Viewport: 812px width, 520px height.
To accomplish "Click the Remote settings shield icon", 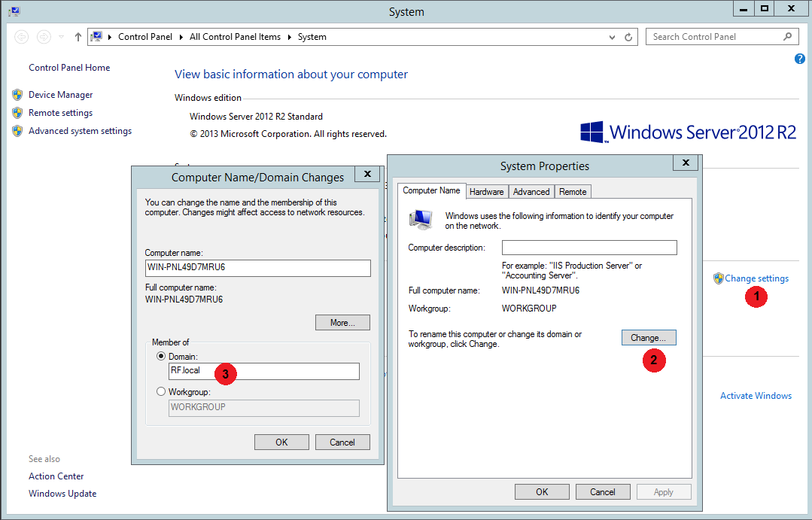I will pyautogui.click(x=17, y=113).
